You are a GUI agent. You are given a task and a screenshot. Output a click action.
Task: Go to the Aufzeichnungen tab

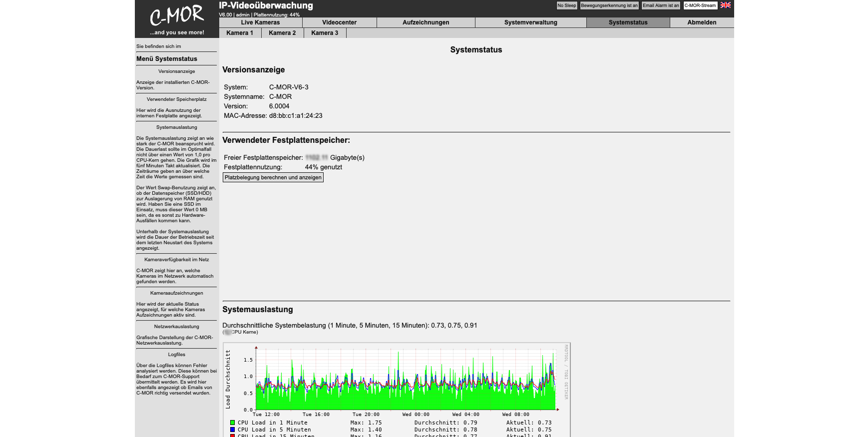click(x=426, y=22)
